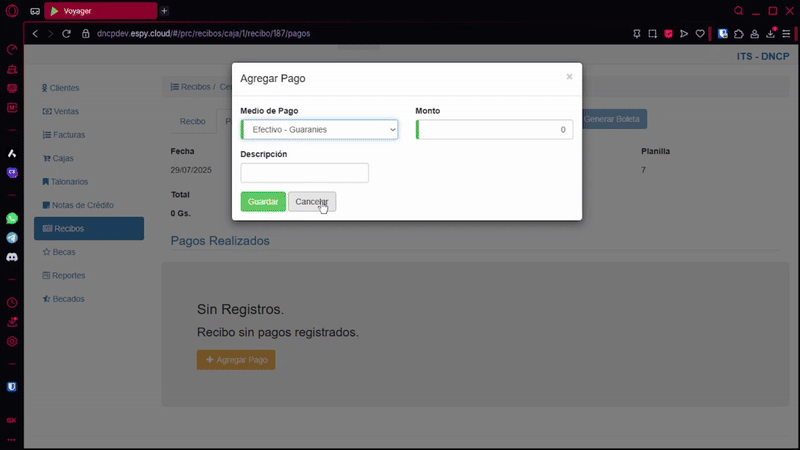800x450 pixels.
Task: Open sidebar settings gear icon
Action: tap(12, 341)
